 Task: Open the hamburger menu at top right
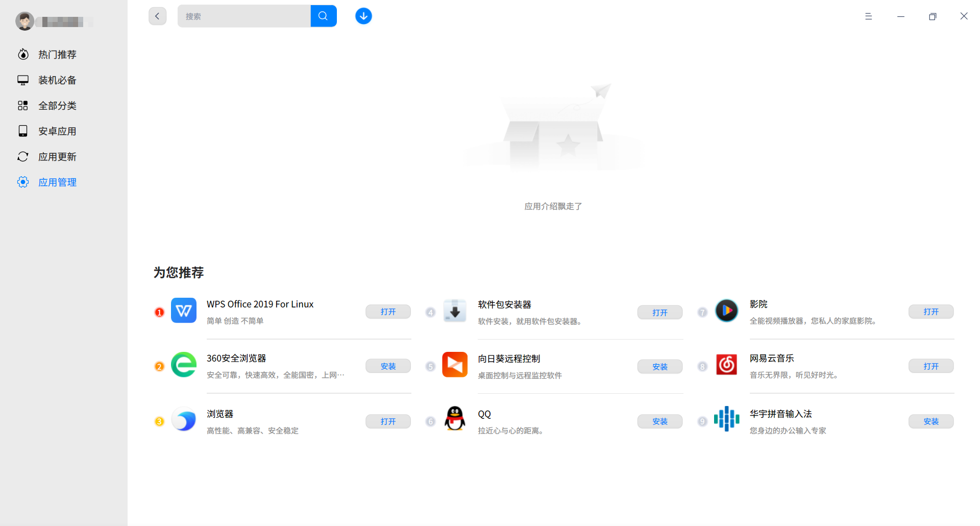869,16
